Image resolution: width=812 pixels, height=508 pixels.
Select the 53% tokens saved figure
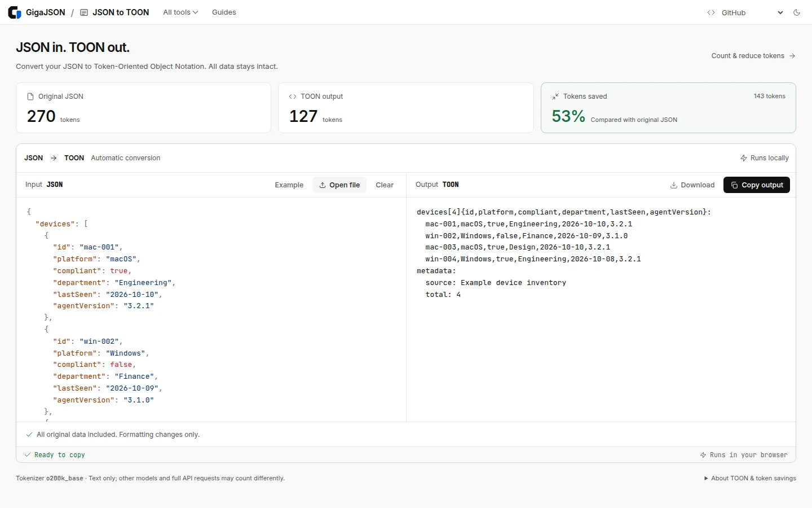tap(568, 116)
